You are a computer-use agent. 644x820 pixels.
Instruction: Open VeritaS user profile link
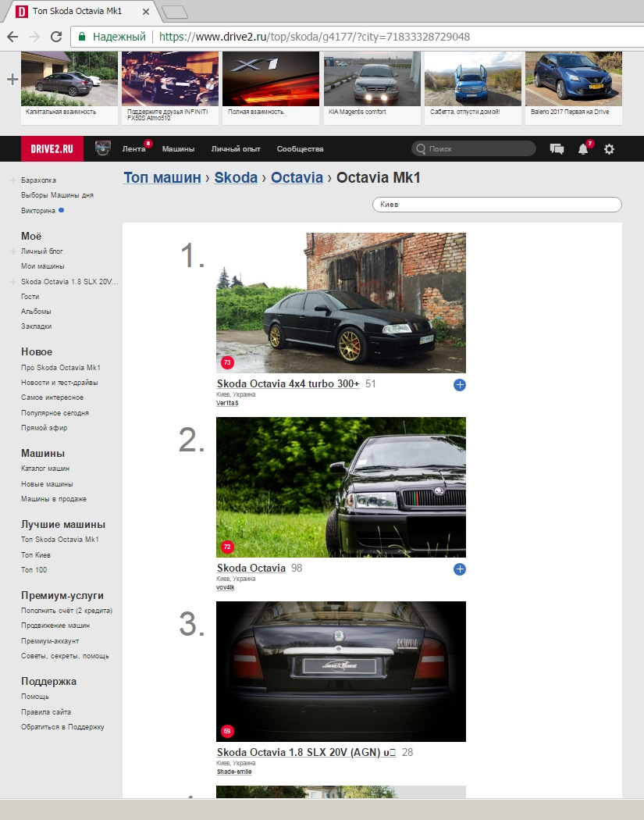227,403
